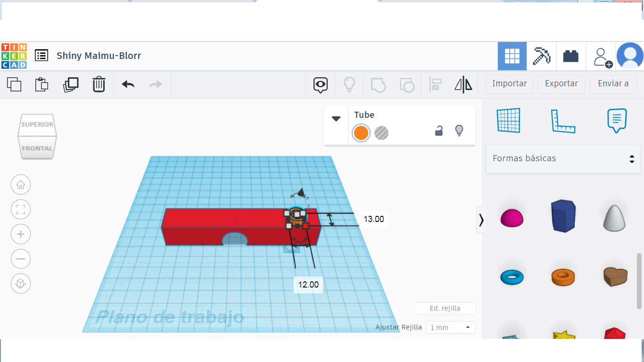Click the shapes panel scrollbar
The height and width of the screenshot is (362, 644).
(639, 281)
